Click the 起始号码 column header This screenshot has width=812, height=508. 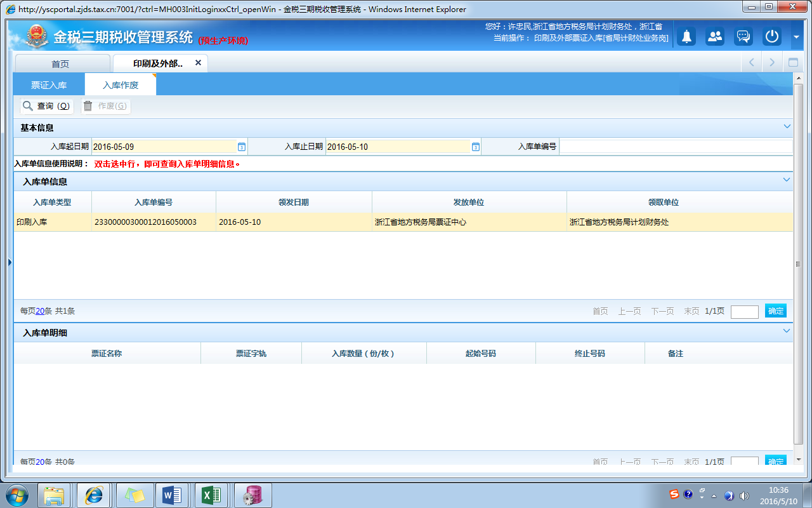[481, 354]
